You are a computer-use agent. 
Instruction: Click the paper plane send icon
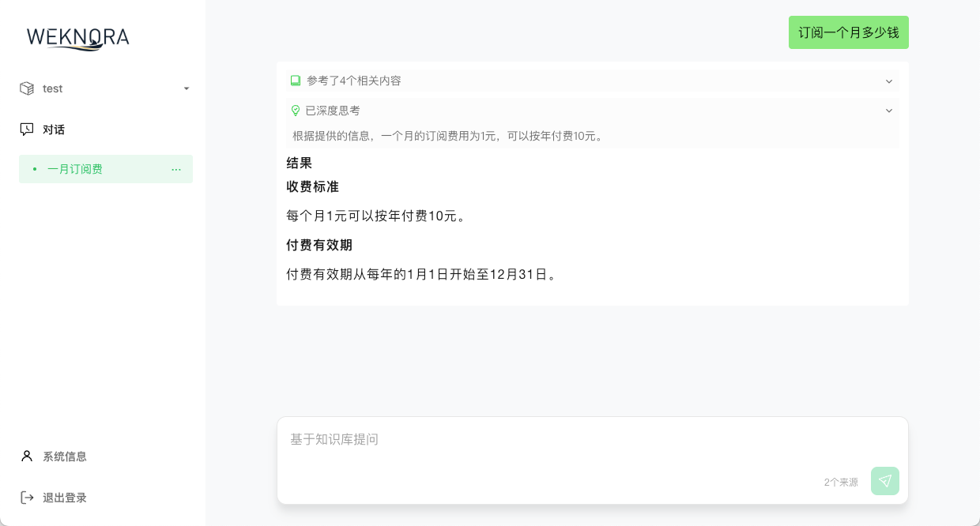coord(885,481)
